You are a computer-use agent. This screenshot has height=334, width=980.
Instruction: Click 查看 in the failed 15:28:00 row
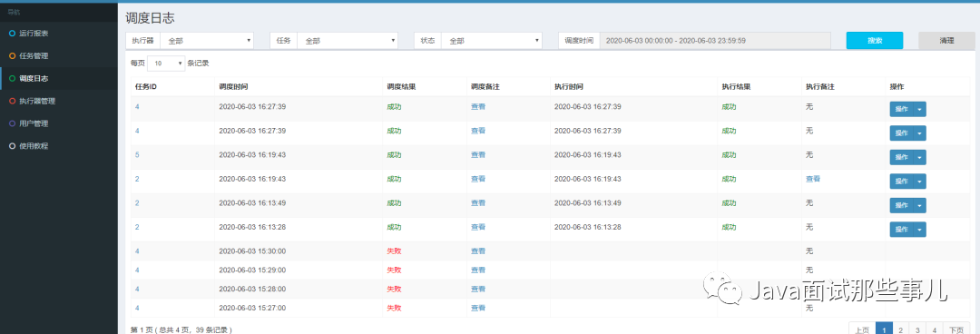pyautogui.click(x=478, y=289)
